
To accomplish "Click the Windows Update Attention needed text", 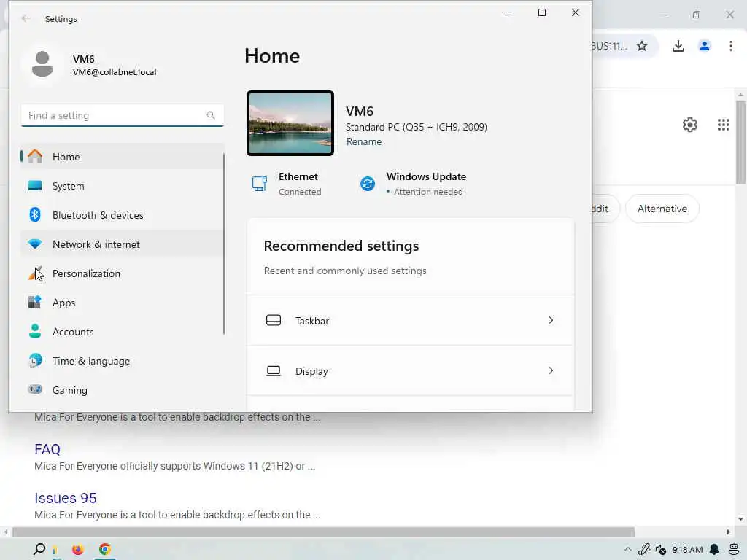I will point(428,192).
